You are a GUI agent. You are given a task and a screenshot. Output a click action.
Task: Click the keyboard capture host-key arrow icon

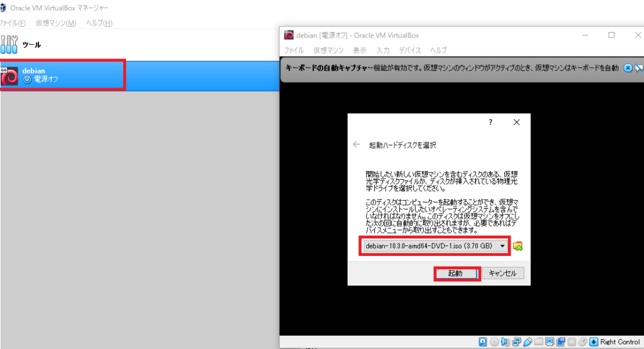pyautogui.click(x=594, y=341)
